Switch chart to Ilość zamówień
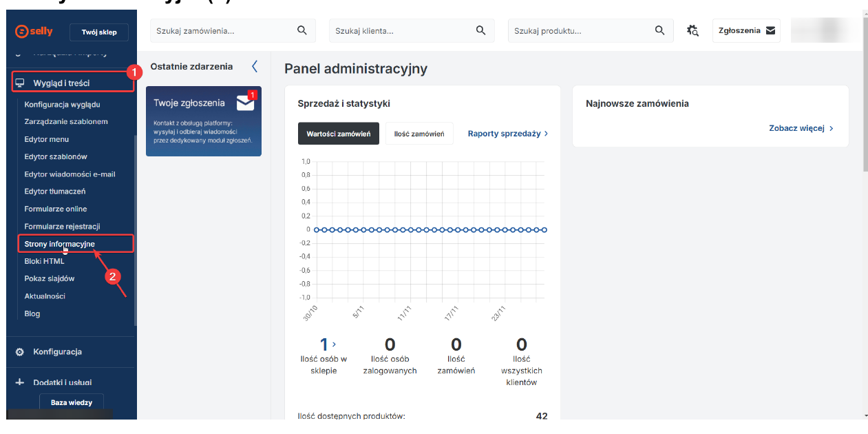The height and width of the screenshot is (434, 868). (x=419, y=134)
